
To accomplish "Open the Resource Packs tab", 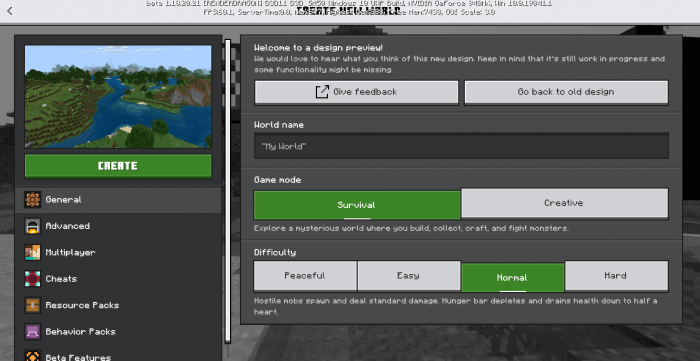I will pos(118,305).
